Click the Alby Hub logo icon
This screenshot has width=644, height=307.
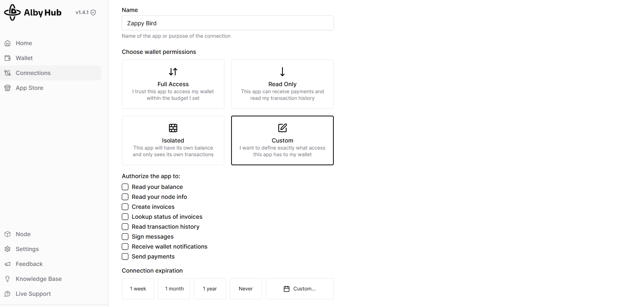pos(12,12)
